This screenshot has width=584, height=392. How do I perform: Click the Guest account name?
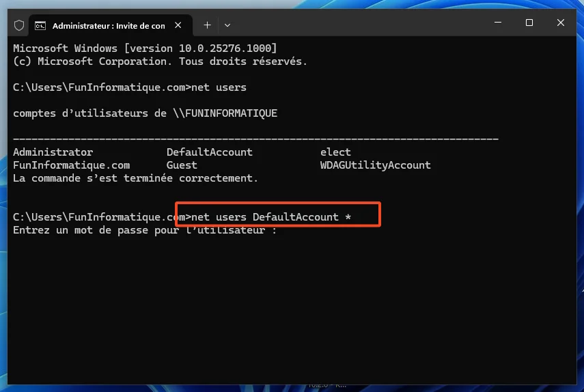[182, 165]
